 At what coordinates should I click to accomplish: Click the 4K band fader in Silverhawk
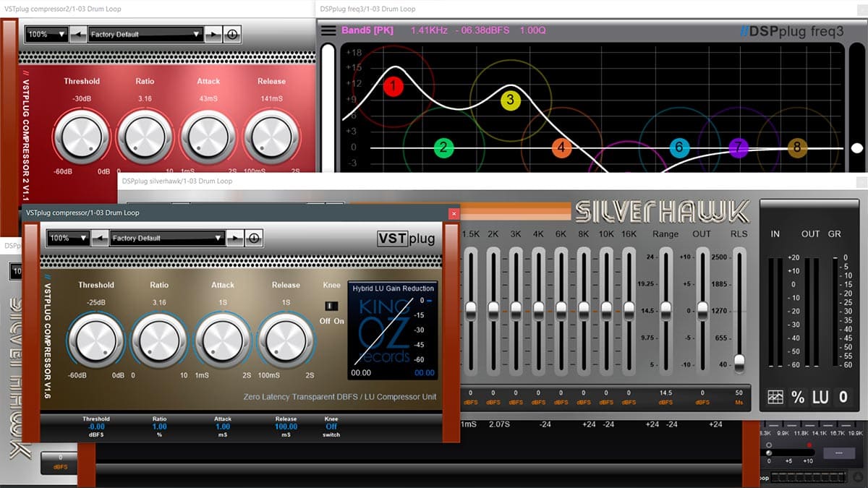tap(538, 309)
